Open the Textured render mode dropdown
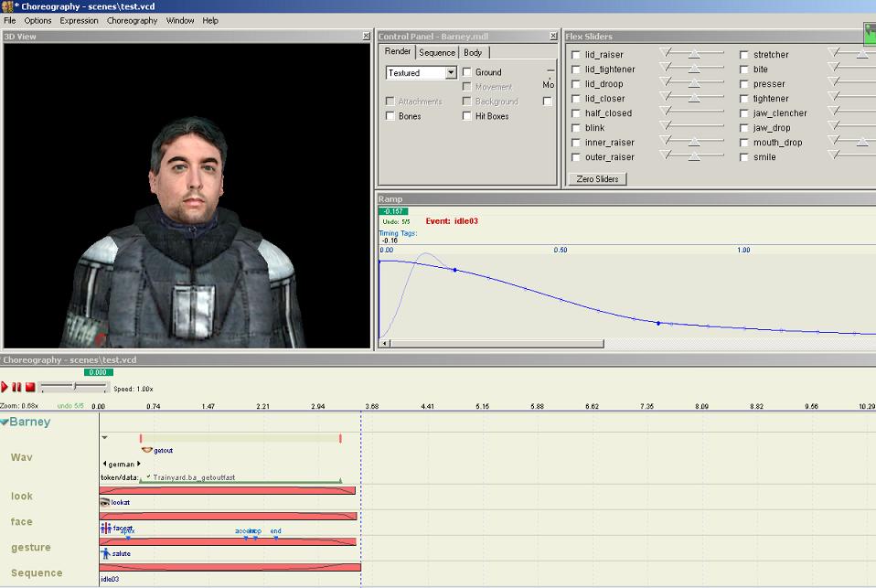 [451, 72]
